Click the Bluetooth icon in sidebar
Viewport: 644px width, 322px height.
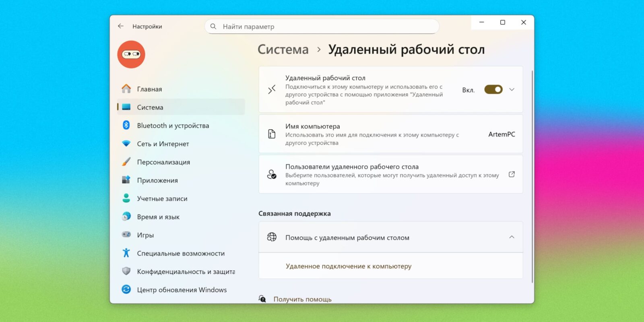126,125
